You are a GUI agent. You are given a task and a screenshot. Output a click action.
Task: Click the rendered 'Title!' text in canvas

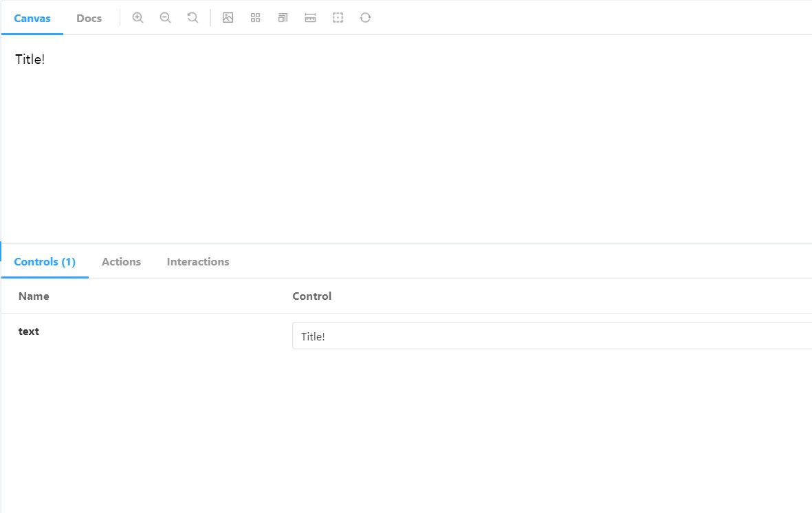click(x=30, y=59)
